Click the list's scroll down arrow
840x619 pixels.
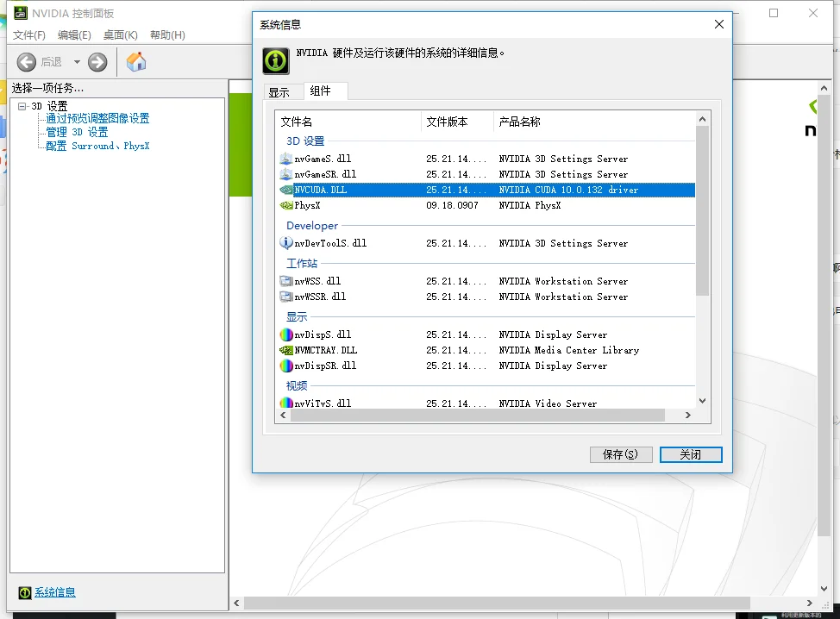pyautogui.click(x=702, y=401)
